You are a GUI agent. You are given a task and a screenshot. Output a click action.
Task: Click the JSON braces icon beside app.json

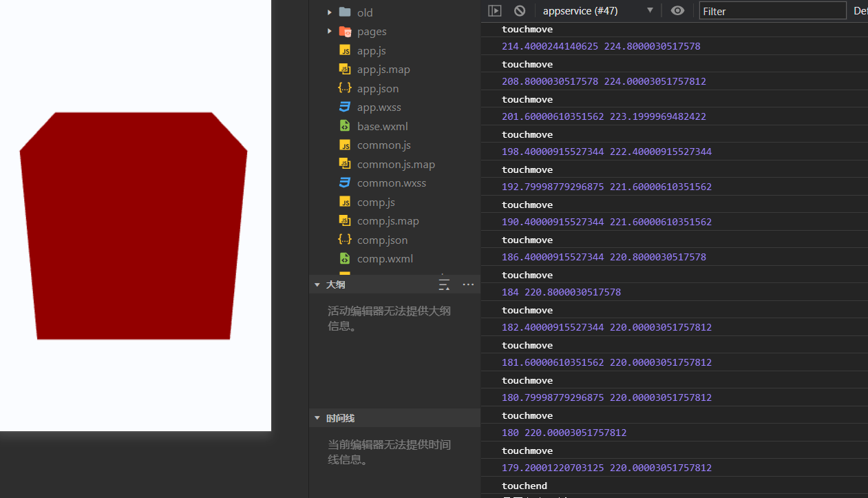(x=345, y=88)
